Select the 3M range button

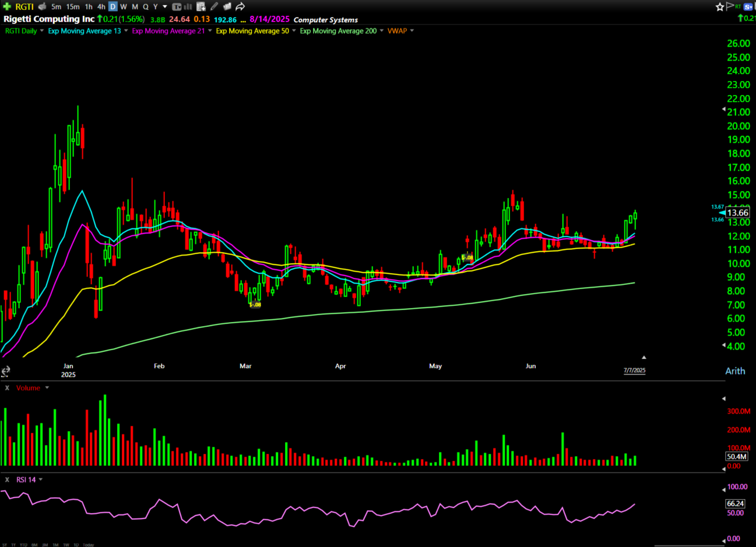[x=45, y=545]
